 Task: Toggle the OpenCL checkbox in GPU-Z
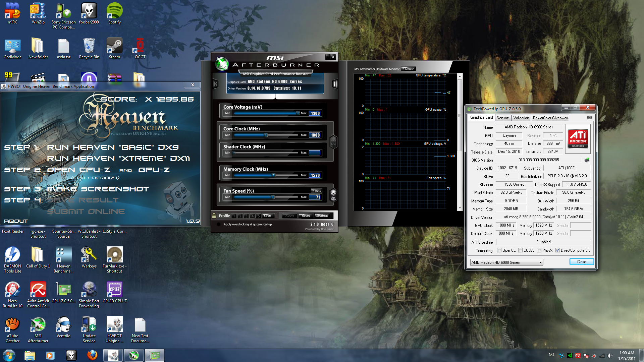pyautogui.click(x=499, y=250)
